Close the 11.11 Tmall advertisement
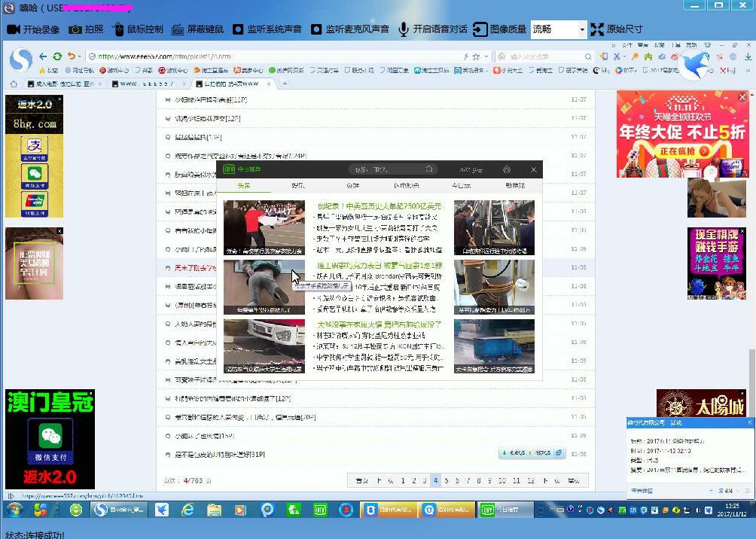Viewport: 756px width, 539px height. pos(742,97)
